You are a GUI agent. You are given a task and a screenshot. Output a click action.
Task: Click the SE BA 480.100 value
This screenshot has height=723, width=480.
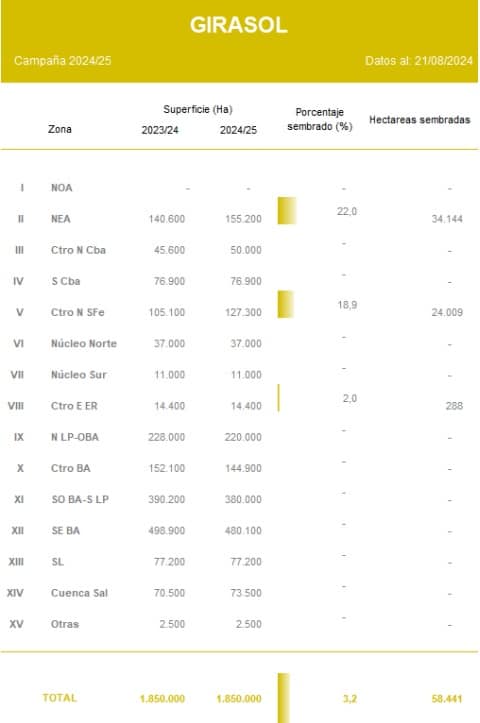243,530
